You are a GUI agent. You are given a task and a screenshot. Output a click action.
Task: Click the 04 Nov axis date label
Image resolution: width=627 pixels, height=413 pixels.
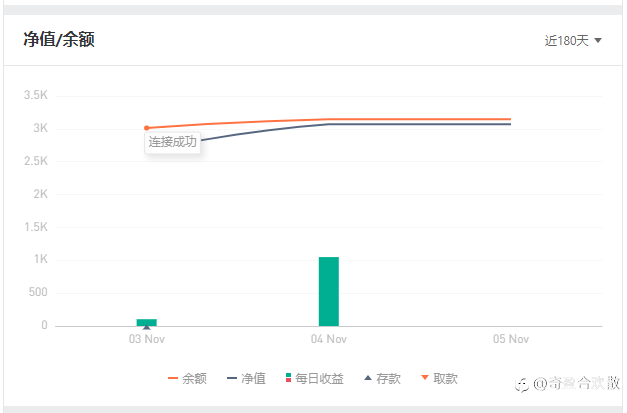pos(329,339)
